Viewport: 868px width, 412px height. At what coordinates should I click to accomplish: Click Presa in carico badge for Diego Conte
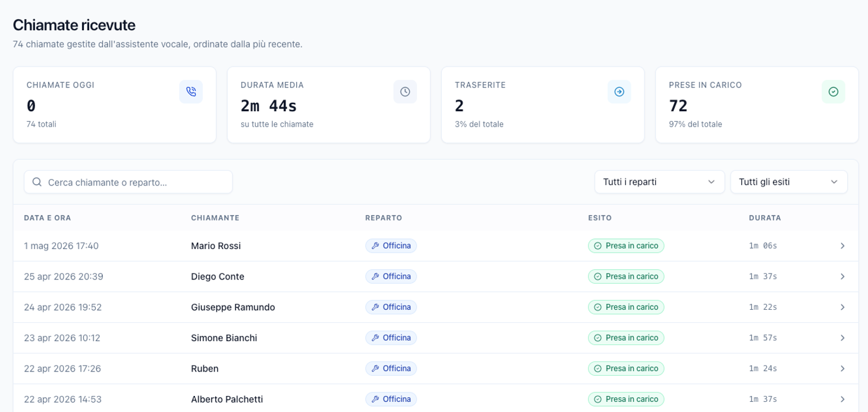pos(626,276)
